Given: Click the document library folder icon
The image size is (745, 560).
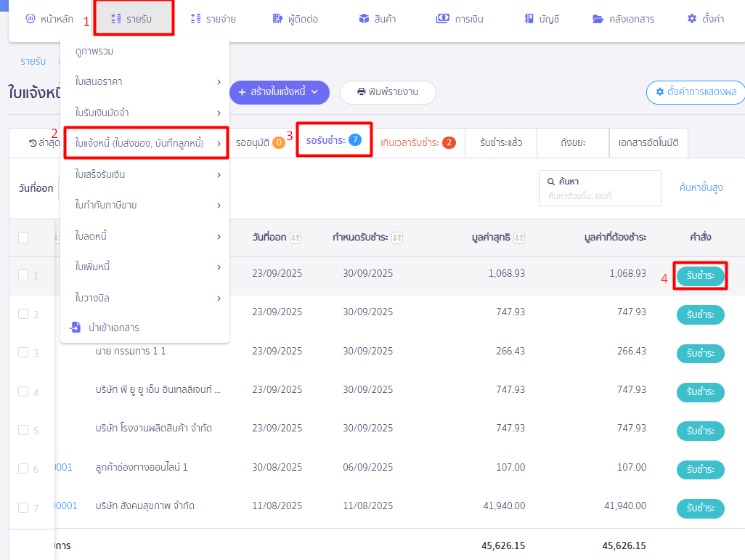Looking at the screenshot, I should point(598,19).
